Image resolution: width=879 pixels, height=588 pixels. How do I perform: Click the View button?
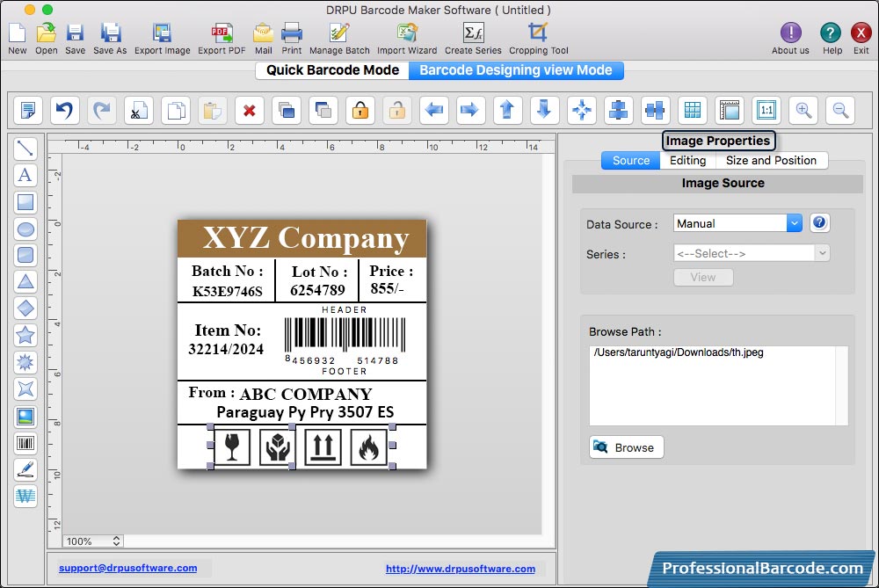click(703, 277)
